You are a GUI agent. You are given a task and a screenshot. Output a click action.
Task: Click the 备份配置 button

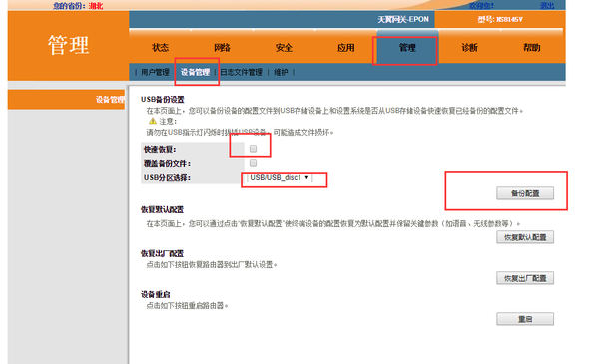coord(525,193)
